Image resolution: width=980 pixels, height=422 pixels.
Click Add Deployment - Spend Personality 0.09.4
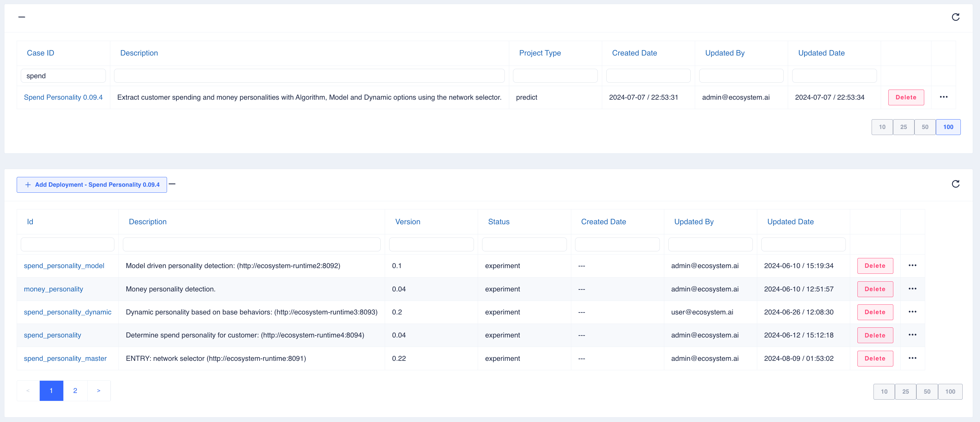point(92,185)
